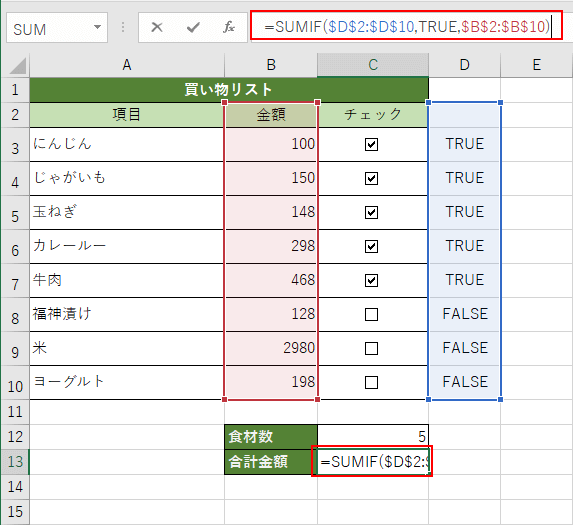Viewport: 573px width, 525px height.
Task: Check the 福神漬け checkbox
Action: click(371, 315)
